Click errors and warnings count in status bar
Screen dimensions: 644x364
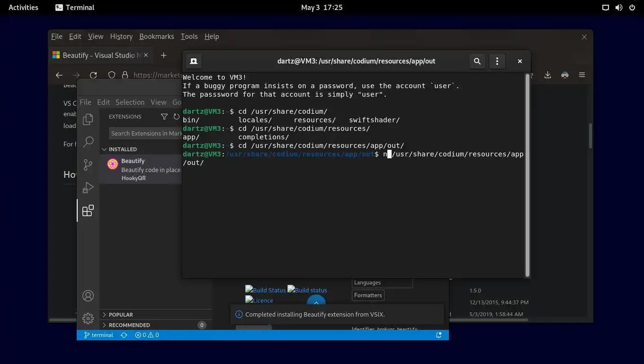147,335
